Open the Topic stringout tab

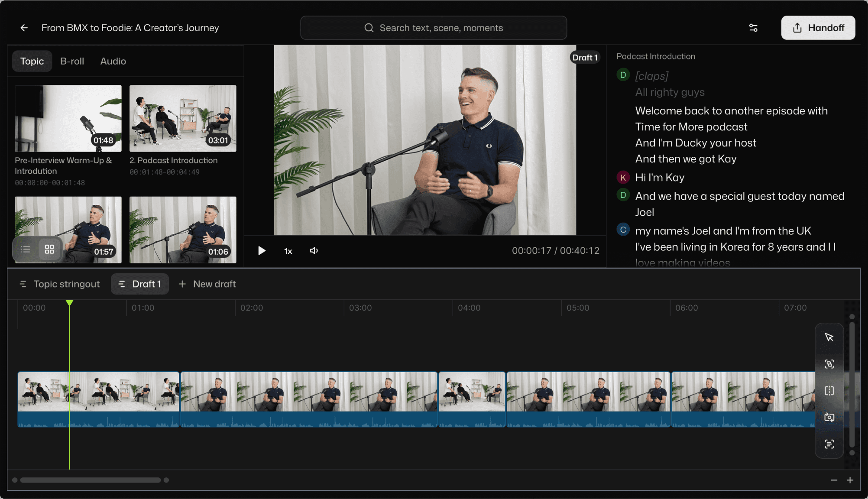click(x=59, y=284)
